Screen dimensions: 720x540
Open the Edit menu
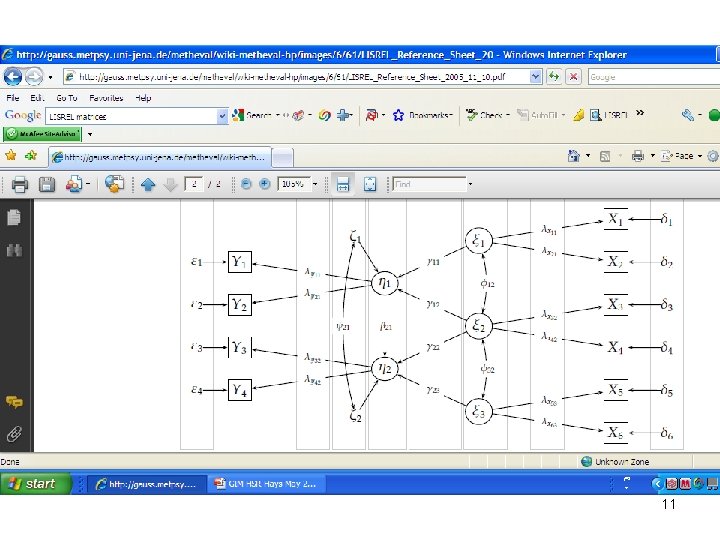37,98
